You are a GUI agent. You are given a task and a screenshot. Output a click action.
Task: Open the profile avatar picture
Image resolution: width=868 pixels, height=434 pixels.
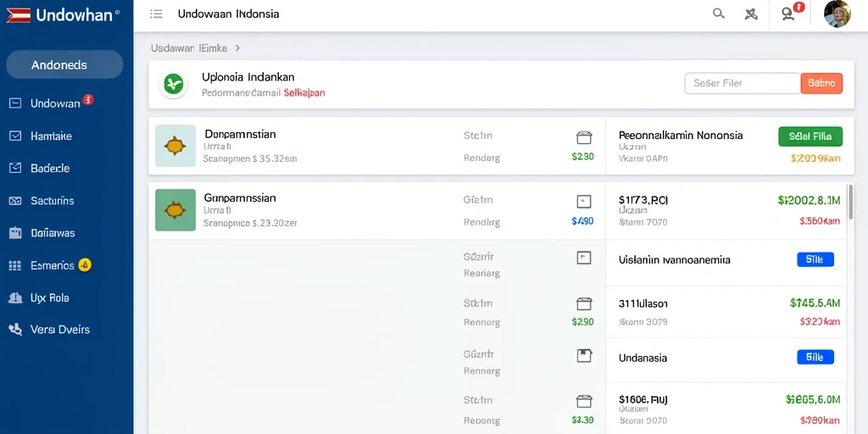pos(837,14)
